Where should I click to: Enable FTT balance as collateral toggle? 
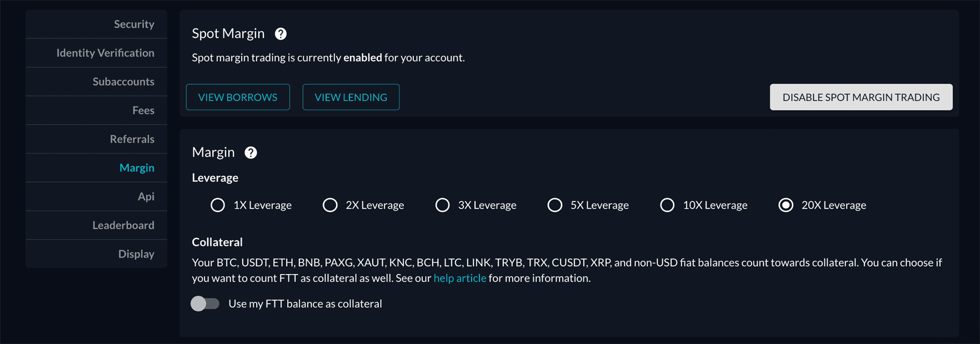(x=205, y=303)
